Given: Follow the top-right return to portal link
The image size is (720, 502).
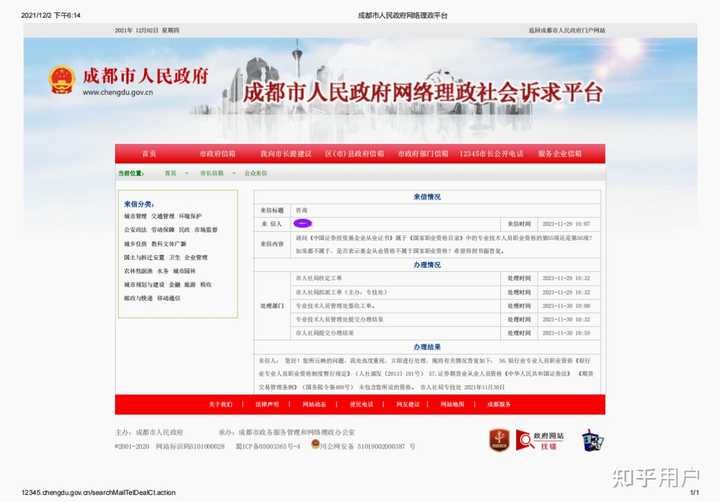Looking at the screenshot, I should tap(567, 30).
